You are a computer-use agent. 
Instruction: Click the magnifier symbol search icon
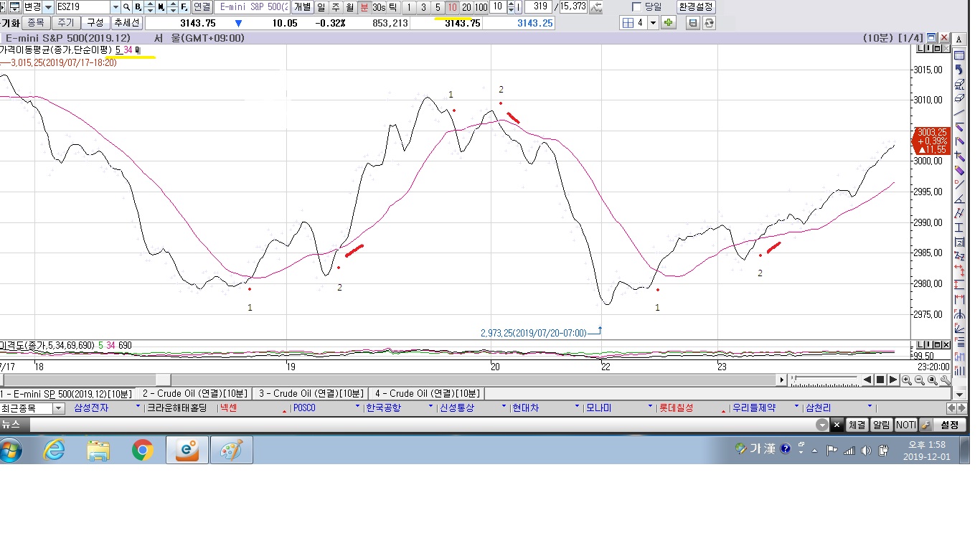point(126,7)
